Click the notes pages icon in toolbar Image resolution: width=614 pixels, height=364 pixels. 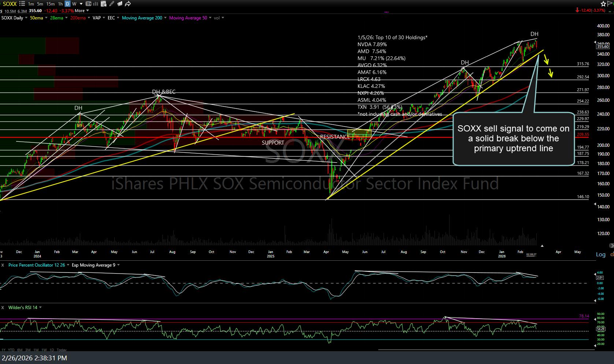(119, 4)
